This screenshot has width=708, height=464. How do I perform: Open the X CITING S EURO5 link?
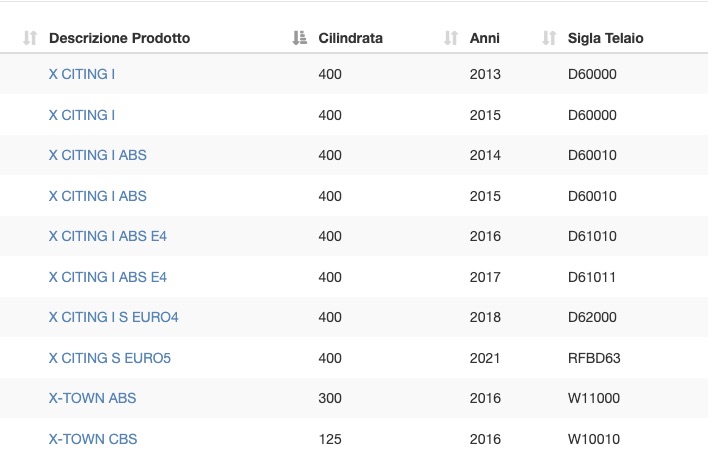(x=110, y=358)
